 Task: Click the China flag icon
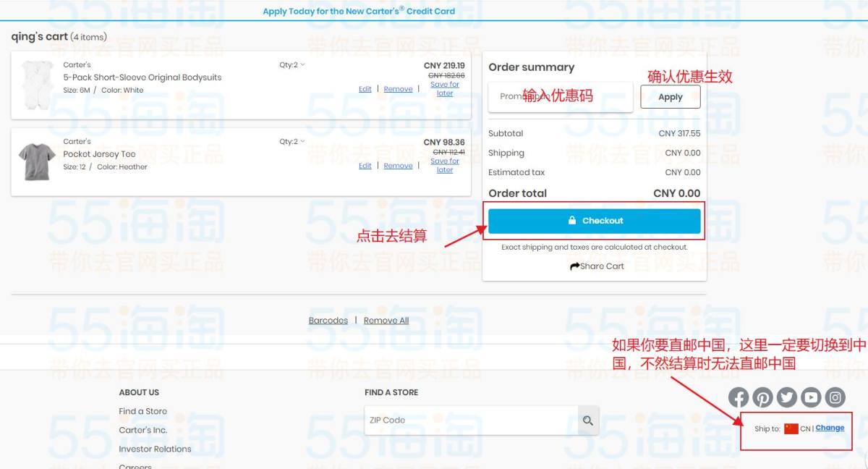coord(791,428)
